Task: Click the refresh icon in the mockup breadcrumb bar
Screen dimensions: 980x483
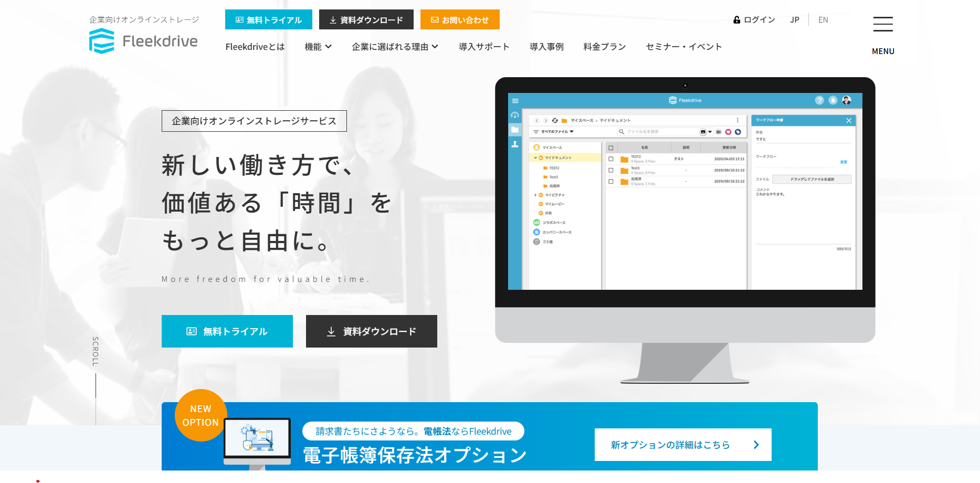Action: click(555, 121)
